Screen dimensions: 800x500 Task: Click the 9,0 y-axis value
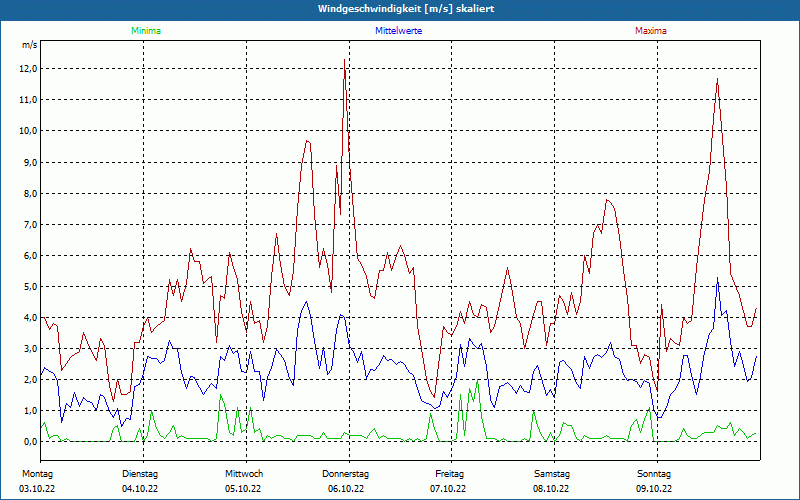click(x=31, y=162)
